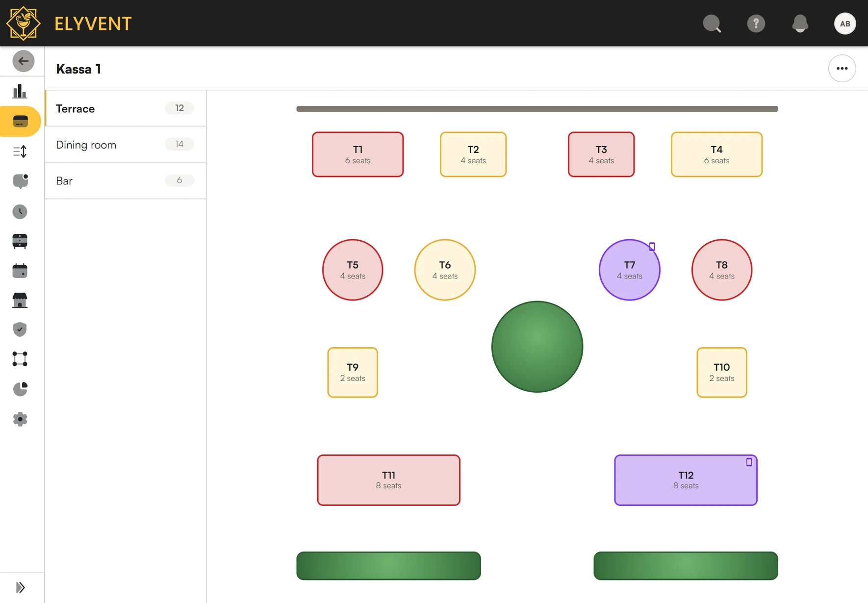The image size is (868, 603).
Task: Click the mobile device icon on T7
Action: (x=652, y=247)
